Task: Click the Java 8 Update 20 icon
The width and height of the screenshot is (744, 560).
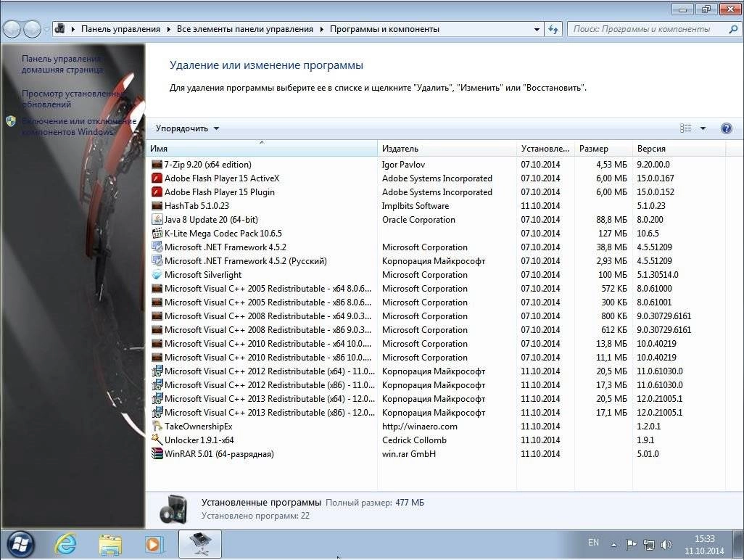Action: [157, 220]
